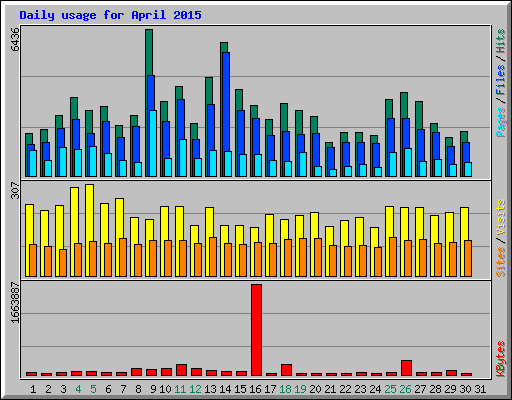512x400 pixels.
Task: Click the red KBytes bar on day 11
Action: point(181,370)
